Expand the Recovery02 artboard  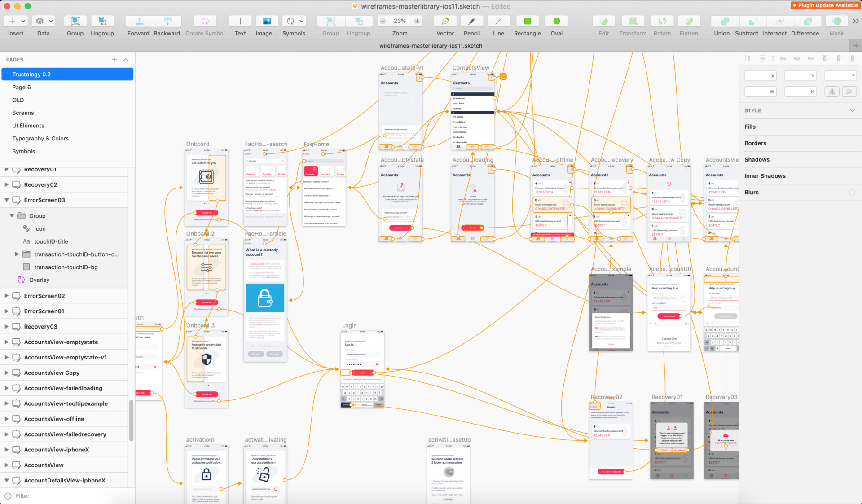click(7, 184)
